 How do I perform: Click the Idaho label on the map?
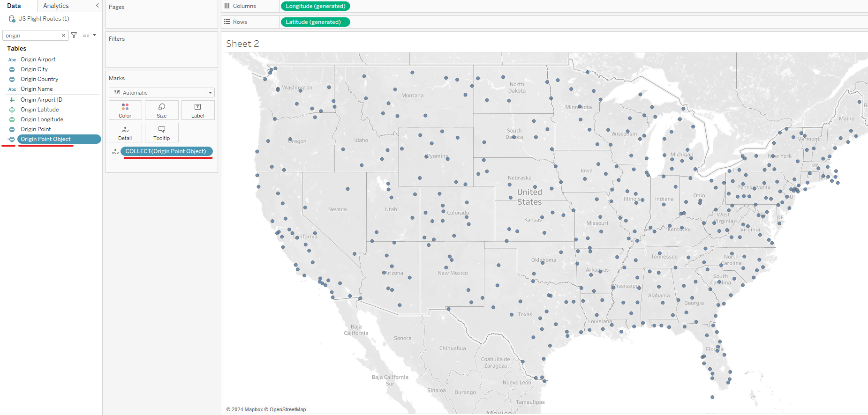click(x=361, y=140)
